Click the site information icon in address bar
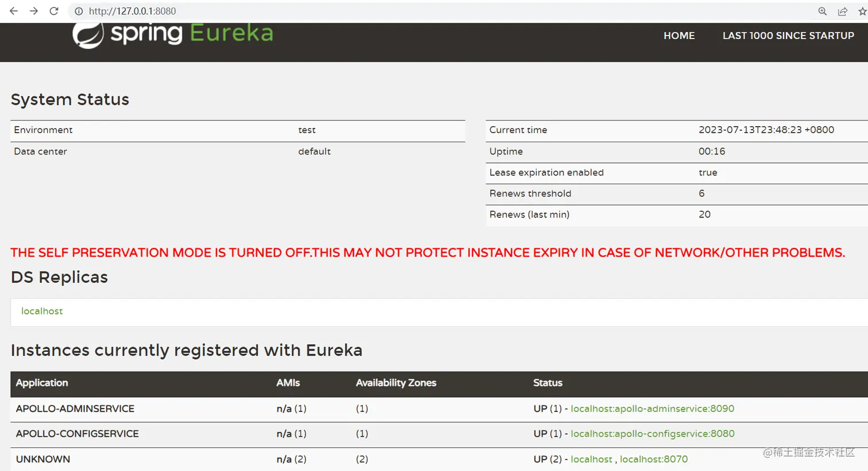Image resolution: width=868 pixels, height=471 pixels. 79,11
